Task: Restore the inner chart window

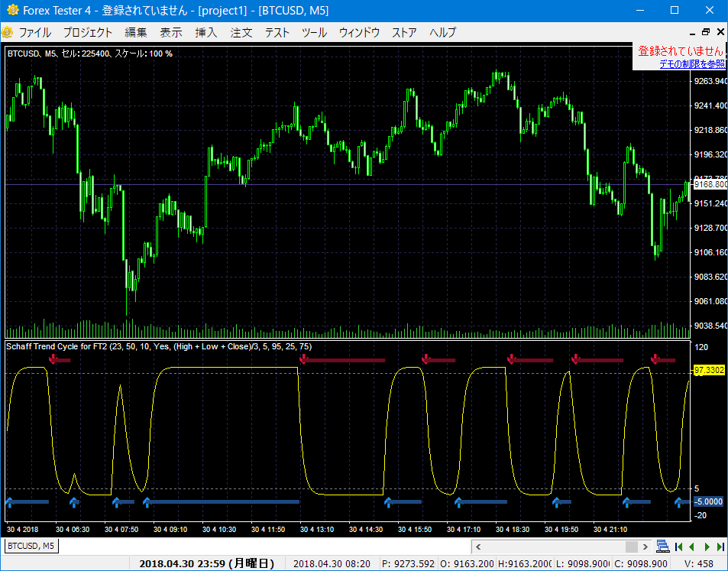Action: pos(706,32)
